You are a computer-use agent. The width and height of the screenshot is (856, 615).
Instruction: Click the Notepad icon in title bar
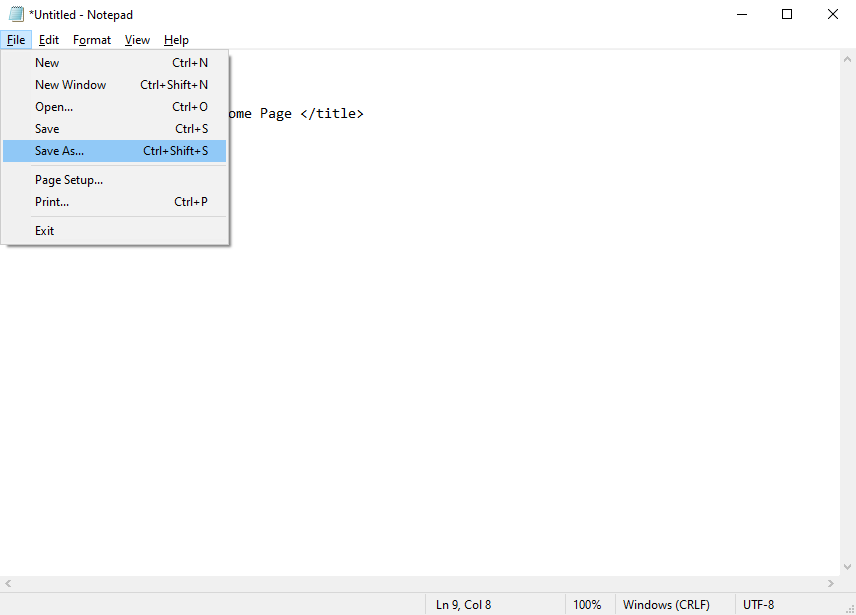(16, 14)
